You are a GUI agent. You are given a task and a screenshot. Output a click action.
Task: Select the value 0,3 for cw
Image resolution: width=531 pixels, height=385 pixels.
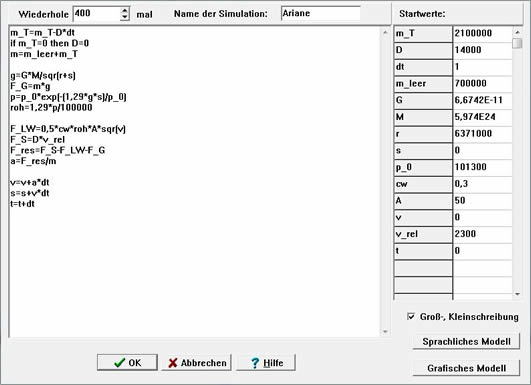[x=483, y=184]
